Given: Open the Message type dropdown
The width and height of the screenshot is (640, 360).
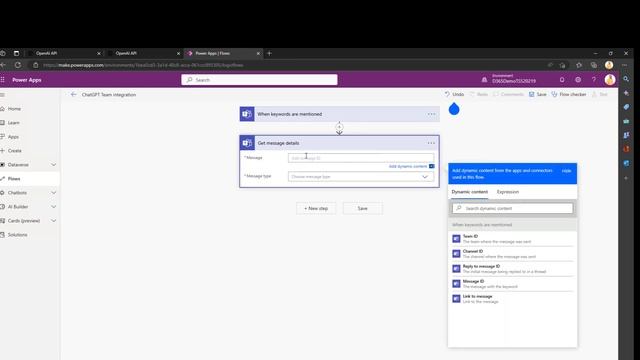Looking at the screenshot, I should [x=361, y=177].
